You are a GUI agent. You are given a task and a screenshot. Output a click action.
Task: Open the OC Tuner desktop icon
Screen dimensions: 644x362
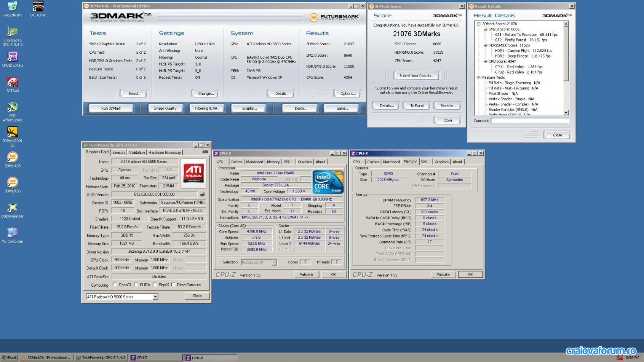pyautogui.click(x=38, y=9)
